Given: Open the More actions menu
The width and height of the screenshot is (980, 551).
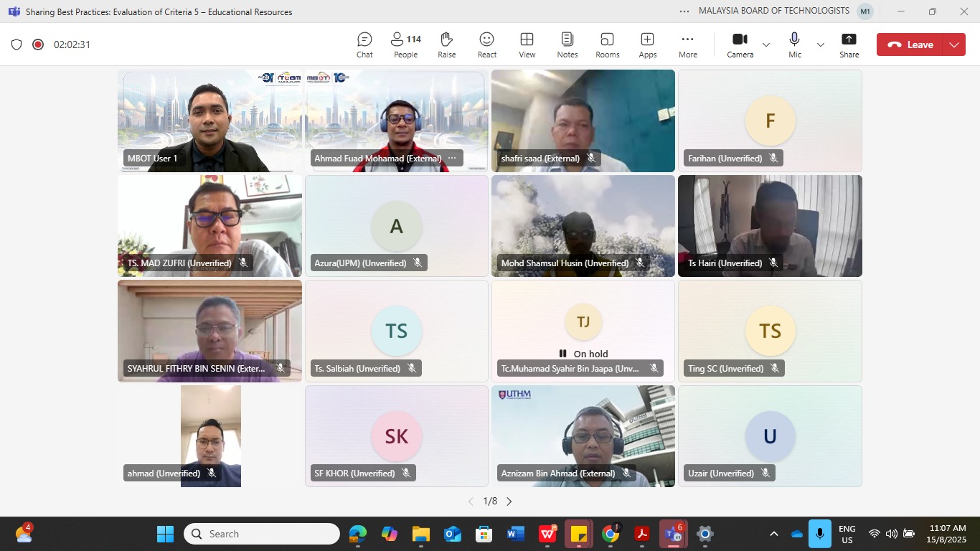Looking at the screenshot, I should tap(687, 44).
